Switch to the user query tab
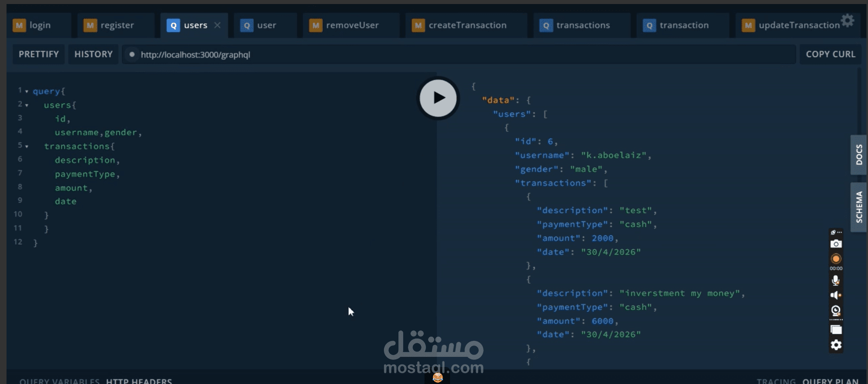868x384 pixels. pyautogui.click(x=266, y=25)
